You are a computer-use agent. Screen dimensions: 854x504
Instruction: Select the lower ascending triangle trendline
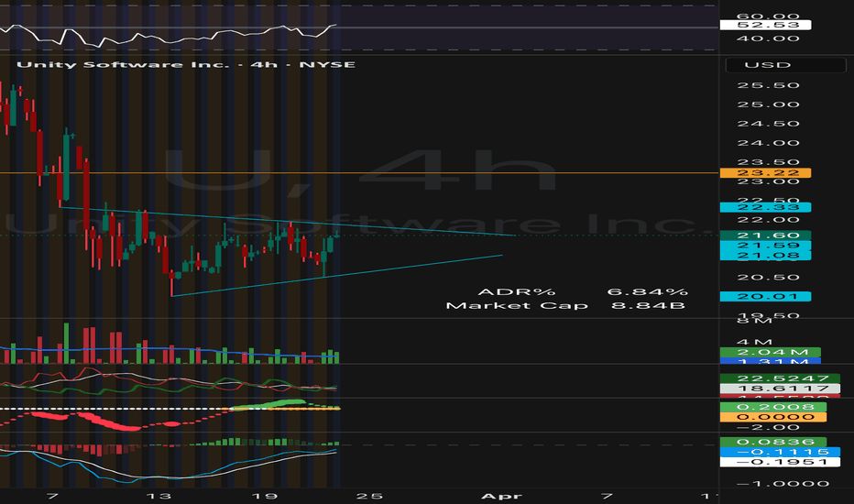pyautogui.click(x=336, y=275)
